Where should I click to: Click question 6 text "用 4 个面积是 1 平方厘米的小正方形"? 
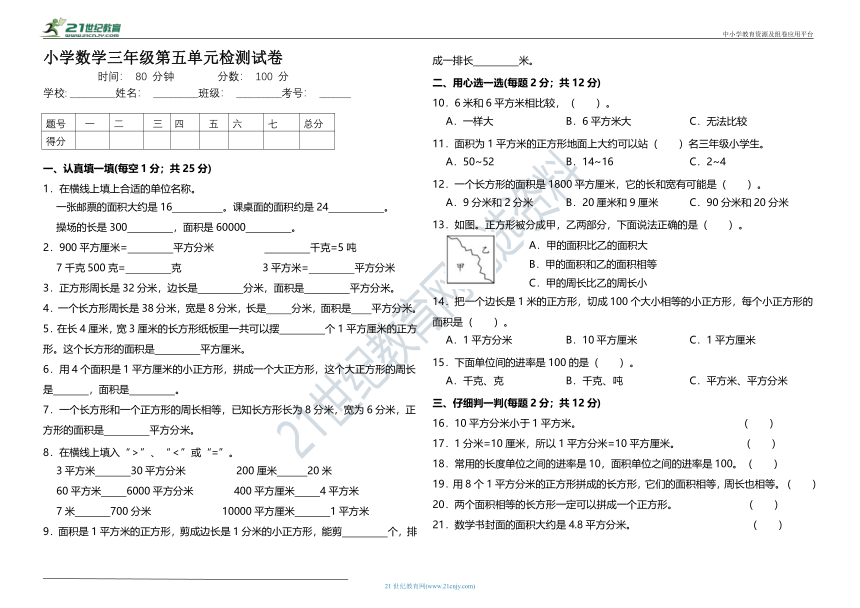click(141, 370)
